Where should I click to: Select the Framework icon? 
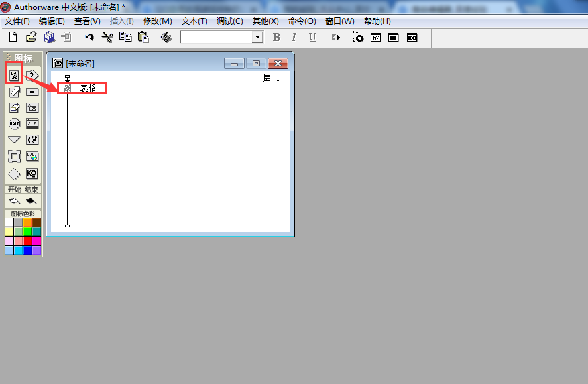(14, 156)
